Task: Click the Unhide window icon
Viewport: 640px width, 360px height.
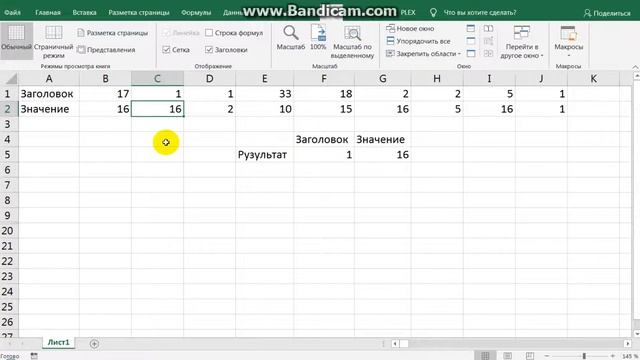Action: 471,53
